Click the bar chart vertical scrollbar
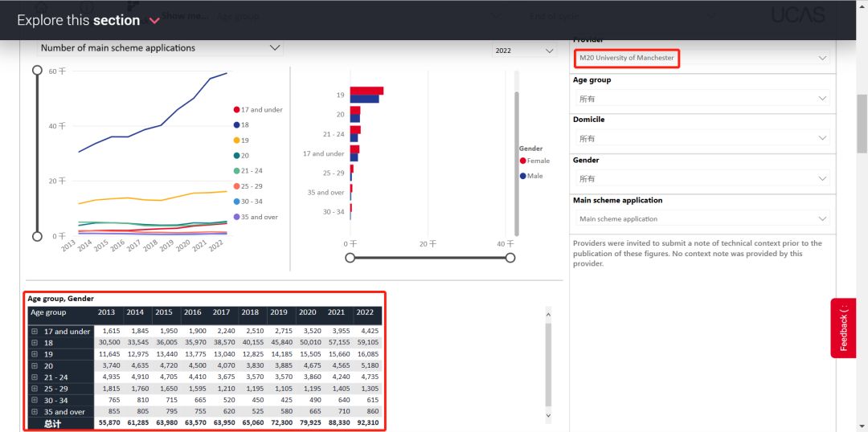 click(x=517, y=164)
